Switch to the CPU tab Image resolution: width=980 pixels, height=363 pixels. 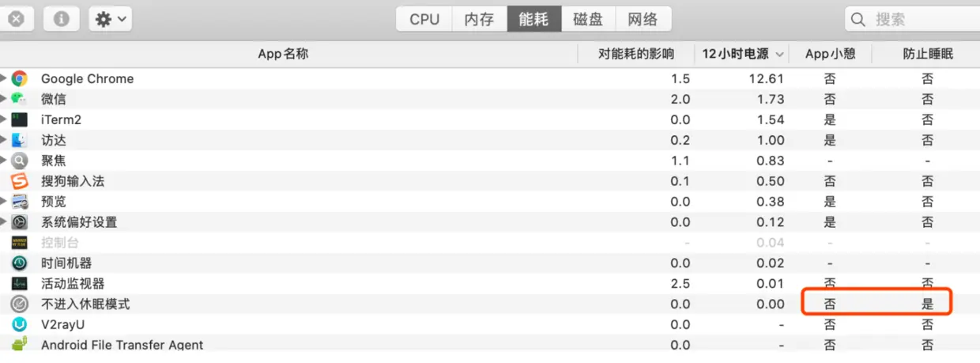point(424,19)
